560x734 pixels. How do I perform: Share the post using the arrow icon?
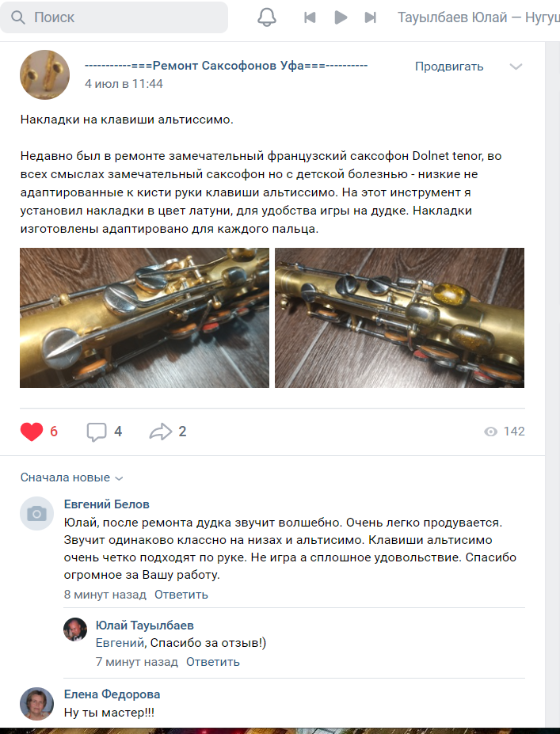161,432
